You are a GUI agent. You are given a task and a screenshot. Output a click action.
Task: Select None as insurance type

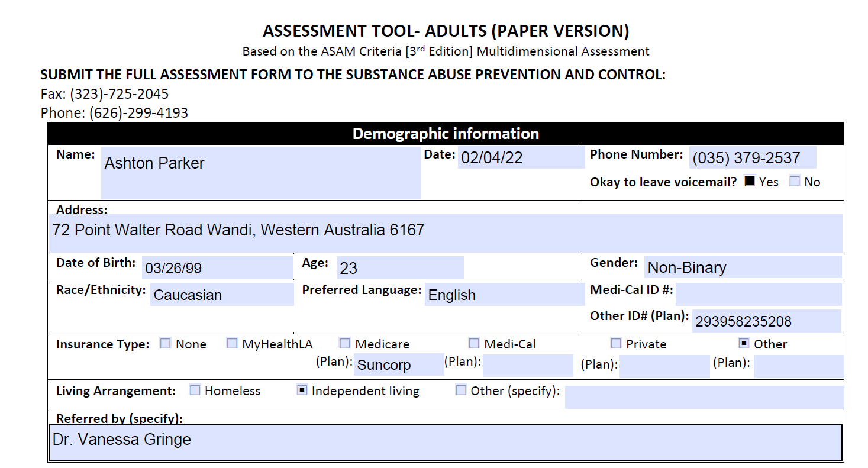pyautogui.click(x=166, y=344)
